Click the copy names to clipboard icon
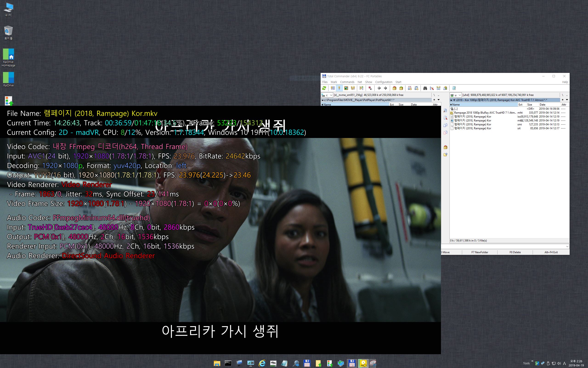This screenshot has width=588, height=368. point(445,88)
